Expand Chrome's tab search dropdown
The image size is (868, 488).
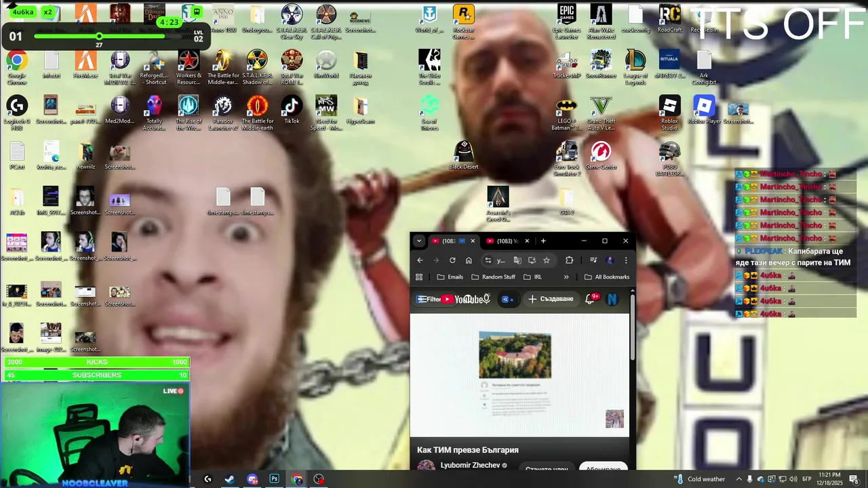(419, 241)
